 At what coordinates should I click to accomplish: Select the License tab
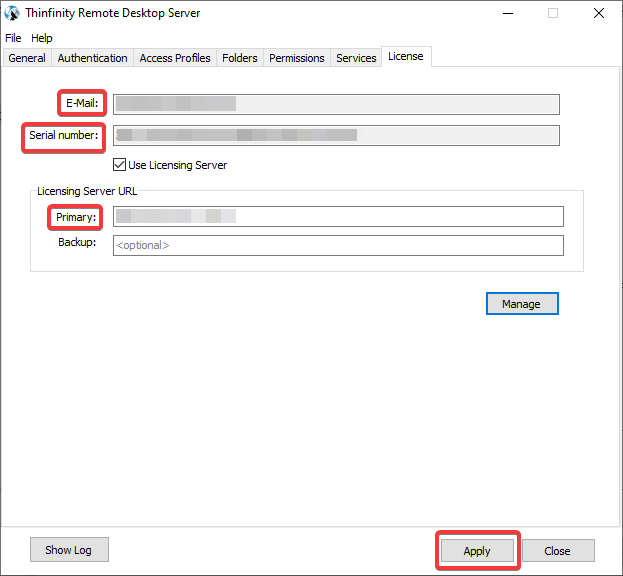(406, 56)
